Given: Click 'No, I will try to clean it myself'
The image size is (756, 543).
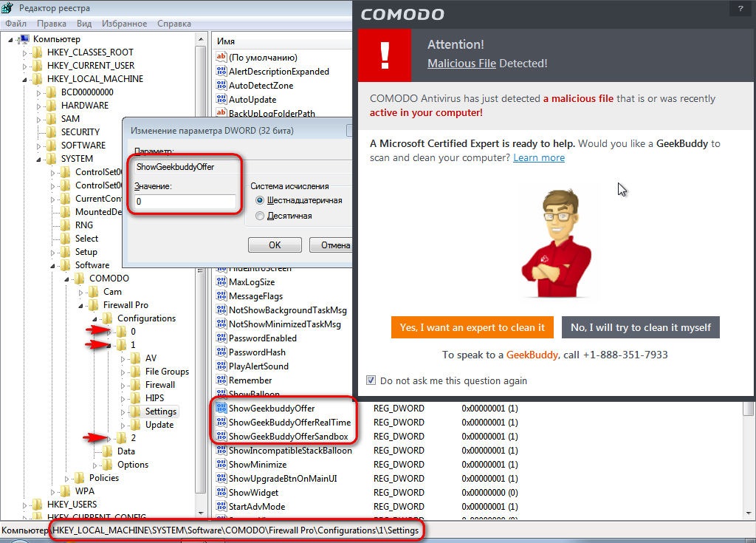Looking at the screenshot, I should point(640,327).
